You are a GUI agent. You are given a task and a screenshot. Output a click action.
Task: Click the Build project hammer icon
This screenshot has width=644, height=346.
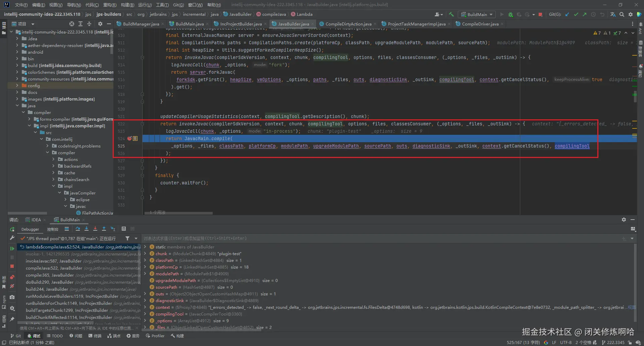pos(451,14)
